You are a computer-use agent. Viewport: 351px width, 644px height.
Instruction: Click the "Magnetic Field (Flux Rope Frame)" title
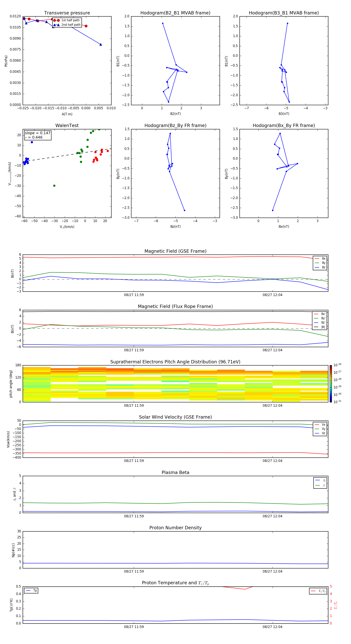coord(175,307)
